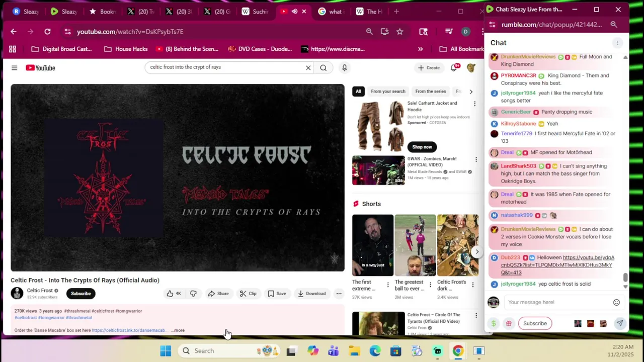This screenshot has width=644, height=362.
Task: Click the YouTube Create button
Action: [x=429, y=68]
